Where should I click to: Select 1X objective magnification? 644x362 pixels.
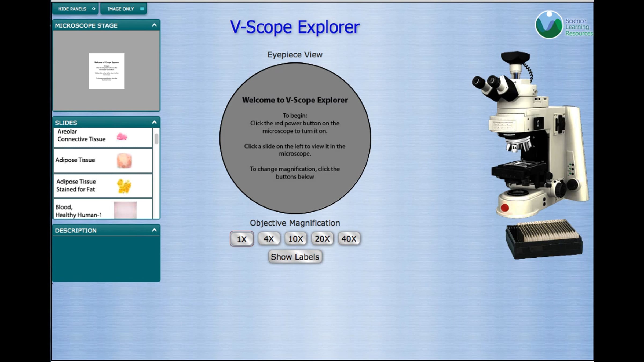241,238
